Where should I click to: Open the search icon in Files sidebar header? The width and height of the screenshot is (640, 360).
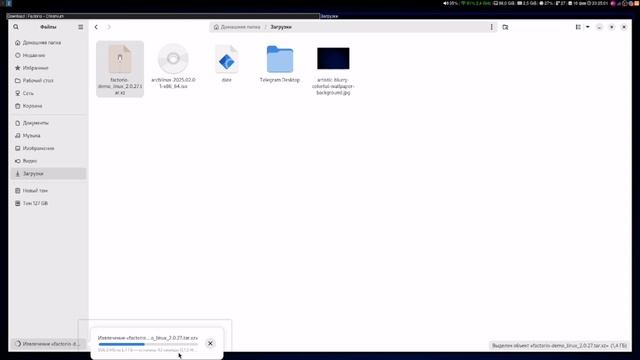[16, 27]
